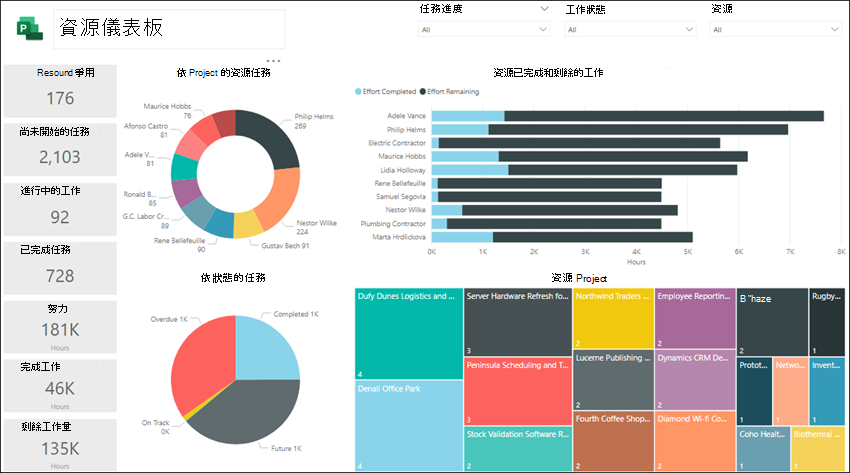The height and width of the screenshot is (473, 850).
Task: Click the Effort Remaining legend dot
Action: coord(423,92)
